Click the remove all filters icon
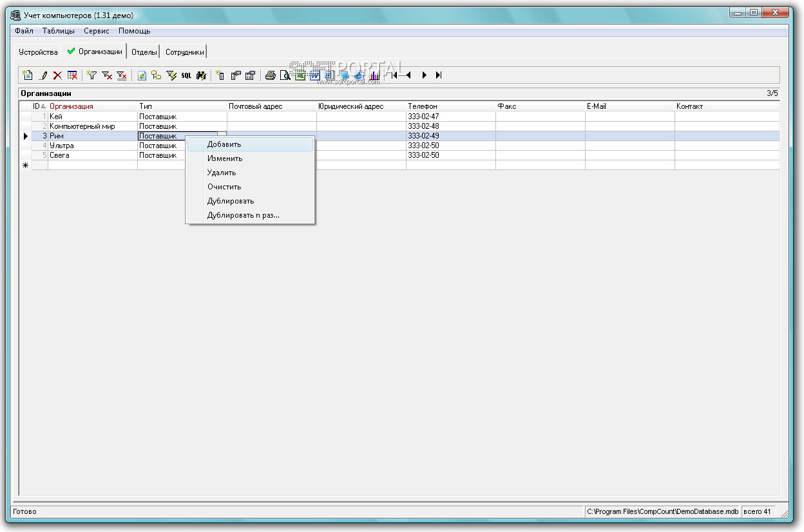Screen dimensions: 804x532 pyautogui.click(x=122, y=75)
